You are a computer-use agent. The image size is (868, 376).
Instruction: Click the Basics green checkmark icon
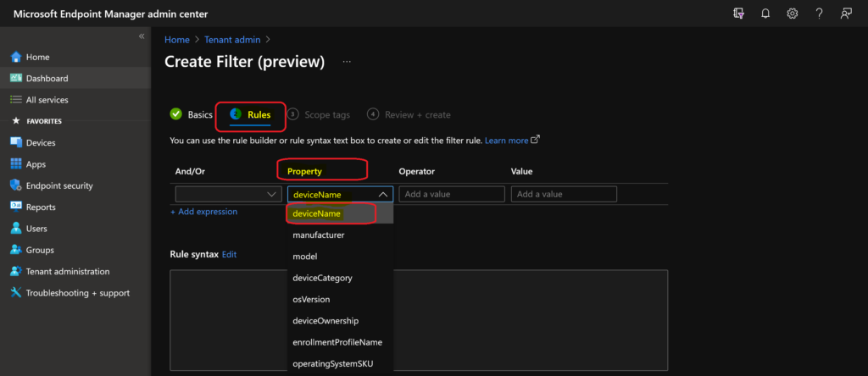tap(176, 114)
